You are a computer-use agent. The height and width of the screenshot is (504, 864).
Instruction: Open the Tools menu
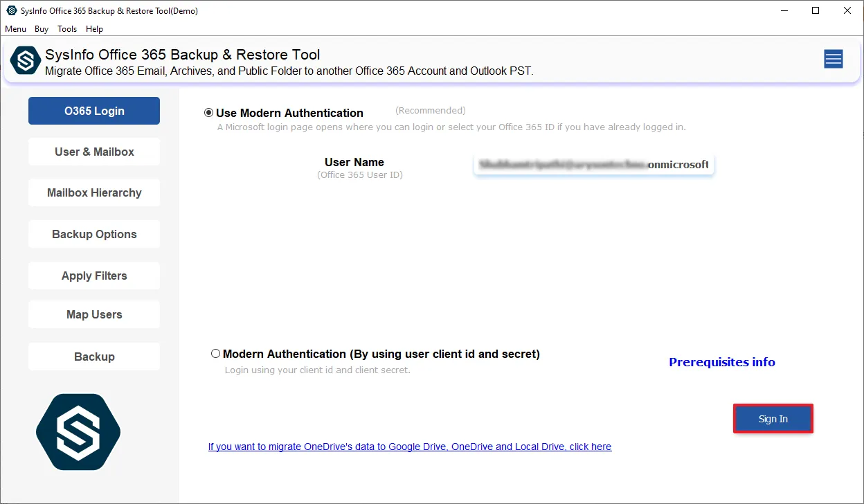(67, 29)
